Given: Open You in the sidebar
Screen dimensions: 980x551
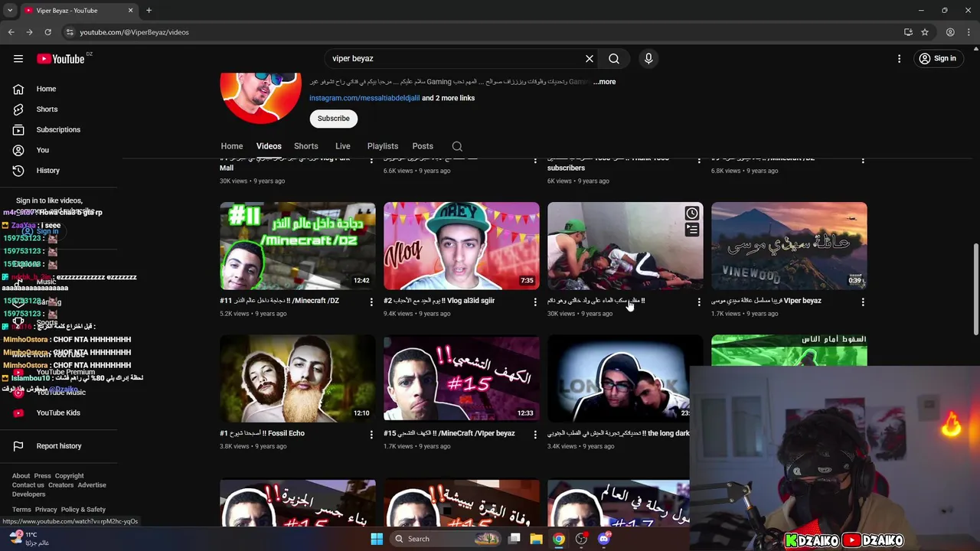Looking at the screenshot, I should [x=42, y=150].
